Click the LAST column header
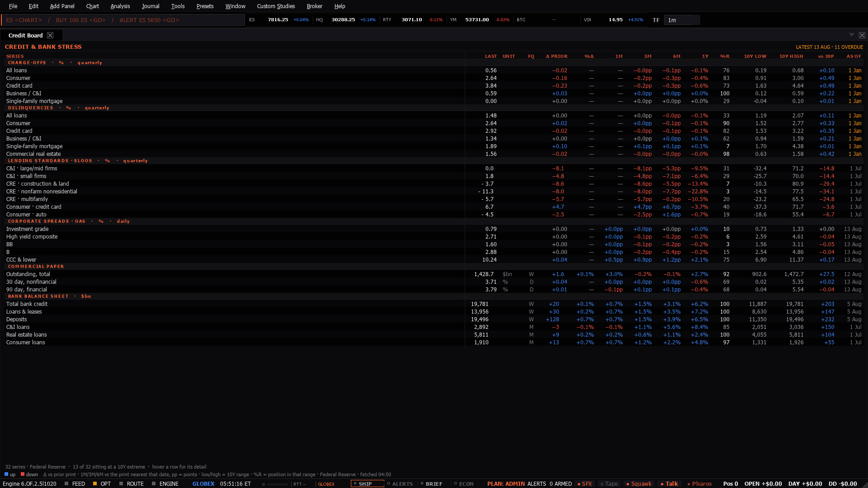 tap(491, 56)
